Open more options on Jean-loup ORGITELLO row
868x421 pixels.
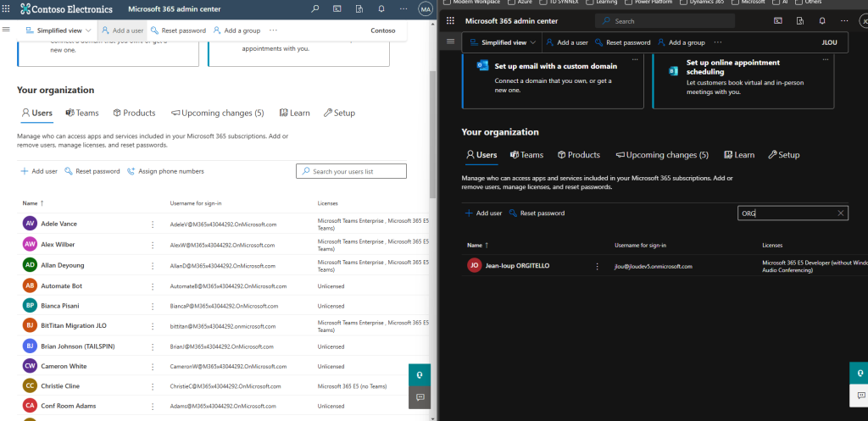tap(597, 266)
